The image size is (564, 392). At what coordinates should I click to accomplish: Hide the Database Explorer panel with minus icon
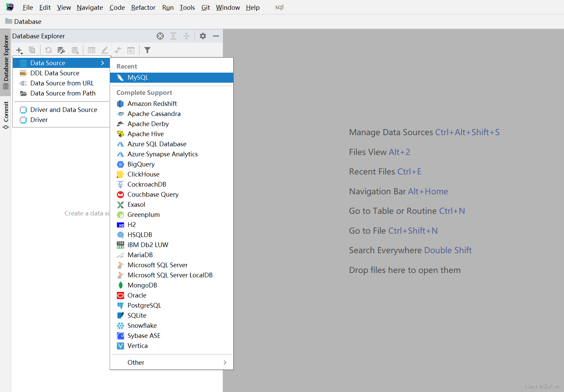pyautogui.click(x=216, y=36)
